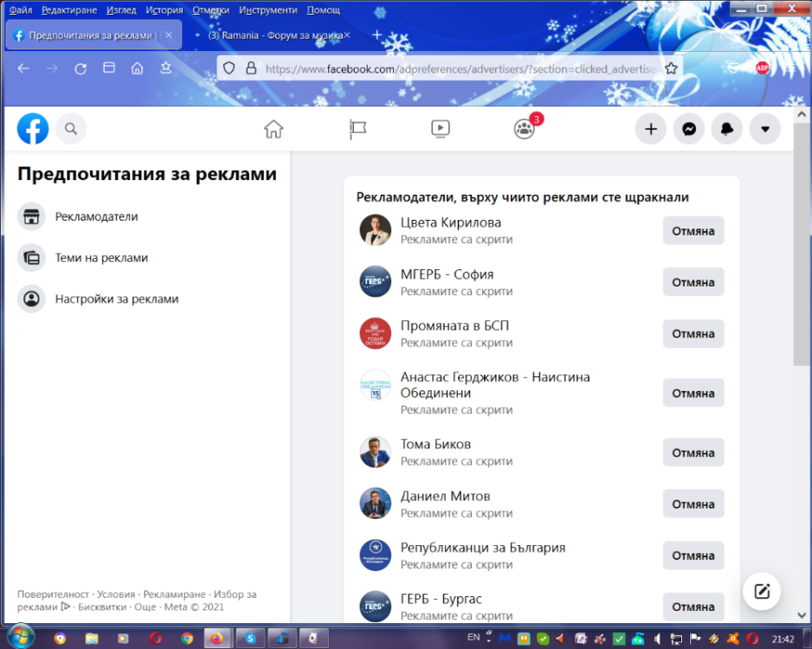Select the Предпочитания за реклами tab
Image resolution: width=812 pixels, height=649 pixels.
click(x=93, y=35)
